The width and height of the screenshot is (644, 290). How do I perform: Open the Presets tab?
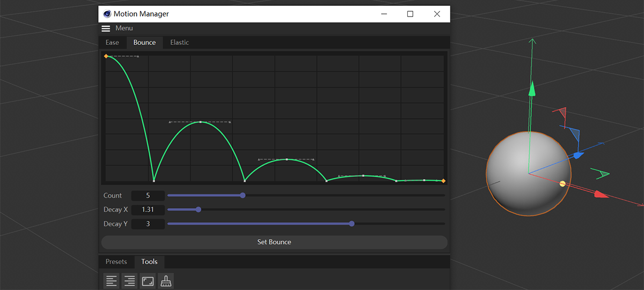click(116, 262)
